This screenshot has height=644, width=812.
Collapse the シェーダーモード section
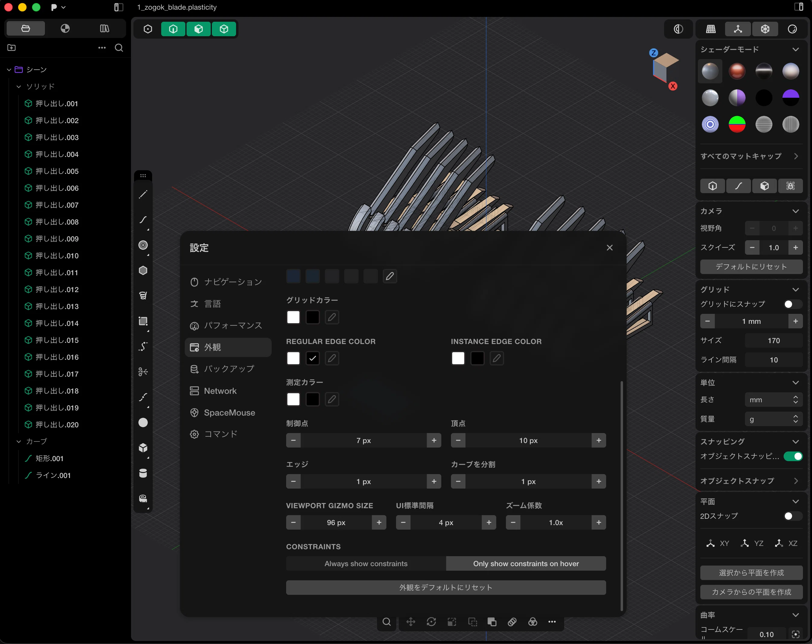(x=795, y=49)
